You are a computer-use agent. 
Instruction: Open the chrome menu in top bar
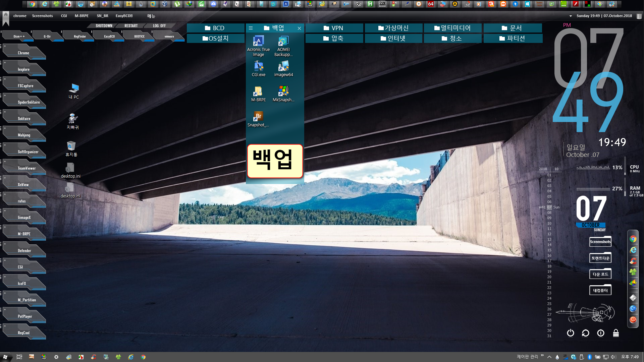(20, 16)
